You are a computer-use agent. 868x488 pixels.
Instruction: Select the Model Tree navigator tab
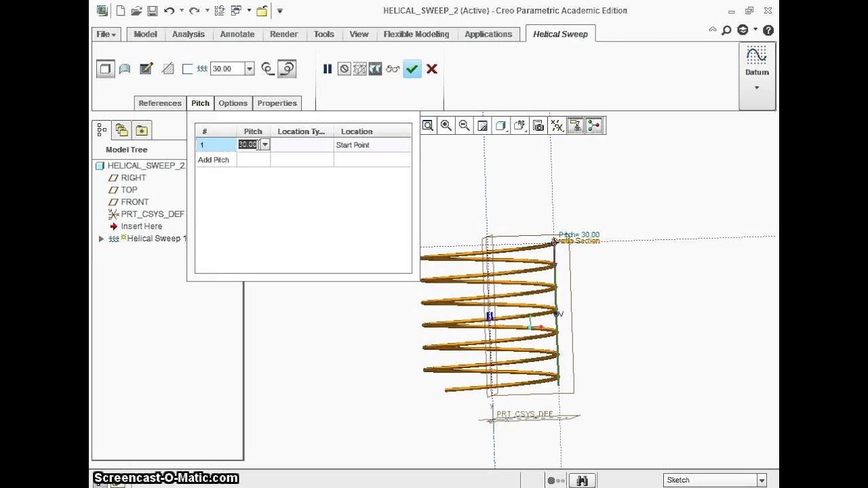point(102,130)
